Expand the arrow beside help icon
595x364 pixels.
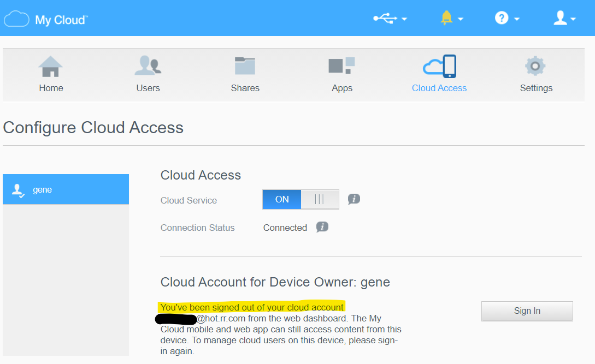click(x=516, y=19)
